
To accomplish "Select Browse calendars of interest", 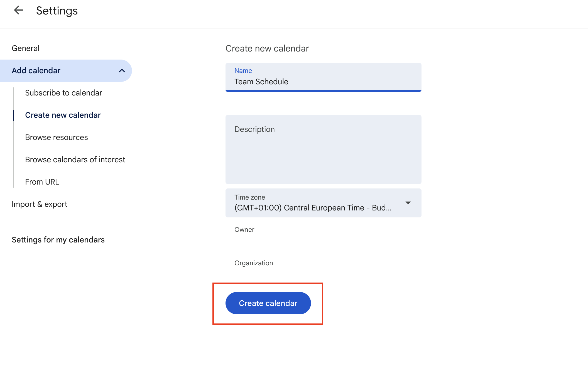I will point(75,159).
